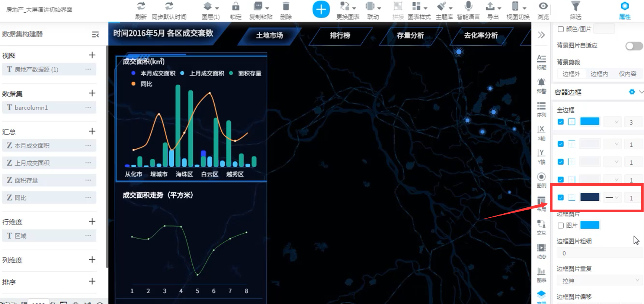Image resolution: width=644 pixels, height=304 pixels.
Task: Click the border image thickness (边框图片粗细) input field
Action: click(x=599, y=253)
